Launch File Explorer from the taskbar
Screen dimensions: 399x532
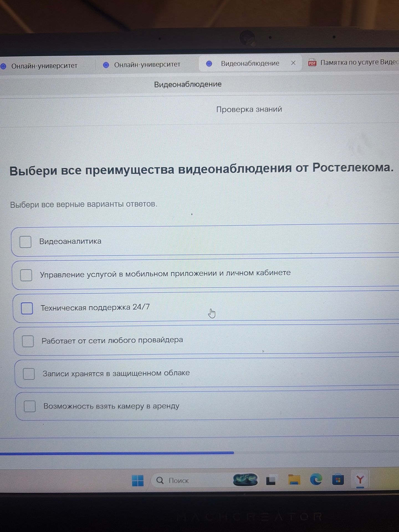294,480
